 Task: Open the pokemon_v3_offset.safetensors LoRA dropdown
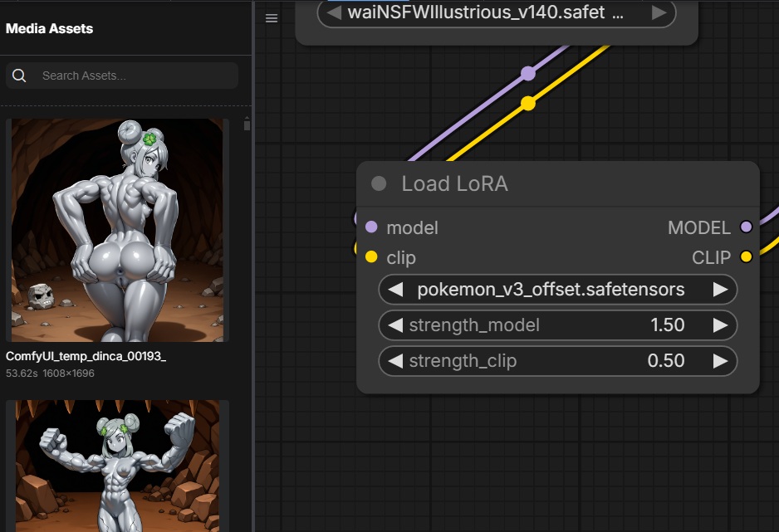point(557,290)
